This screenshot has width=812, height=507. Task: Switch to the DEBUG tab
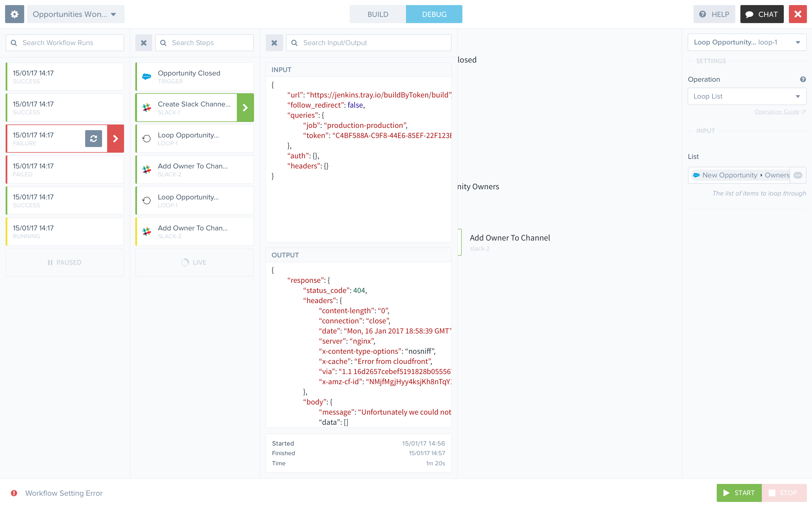pyautogui.click(x=434, y=14)
